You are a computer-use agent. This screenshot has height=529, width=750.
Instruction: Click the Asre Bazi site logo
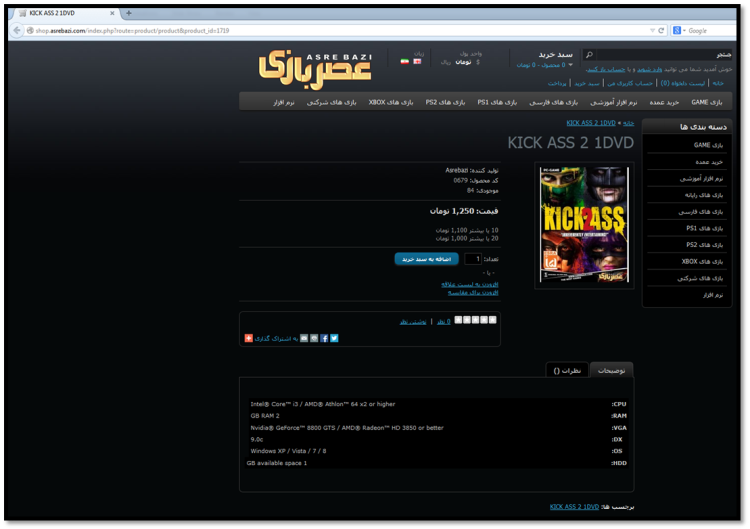[x=315, y=70]
